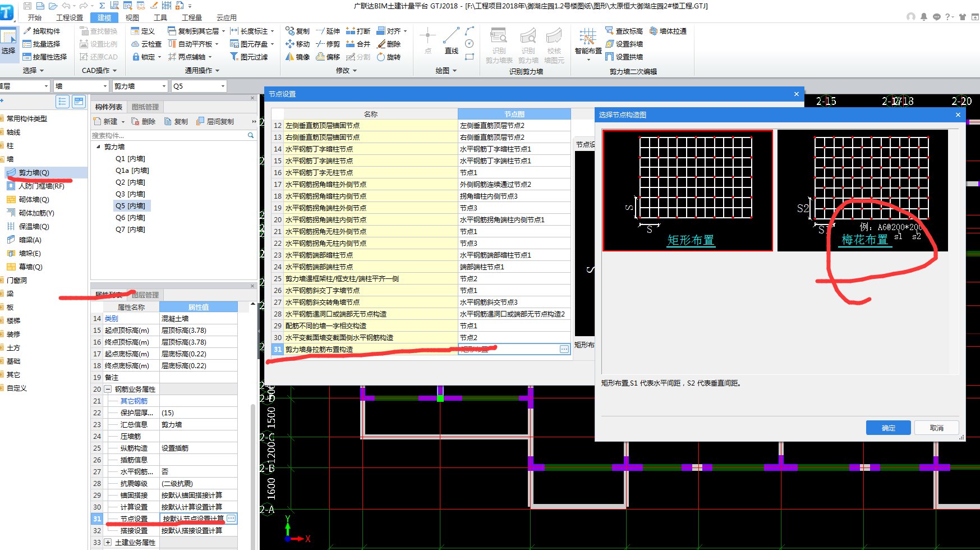The image size is (980, 550).
Task: Expand the 土建业务属性 property group
Action: 108,542
